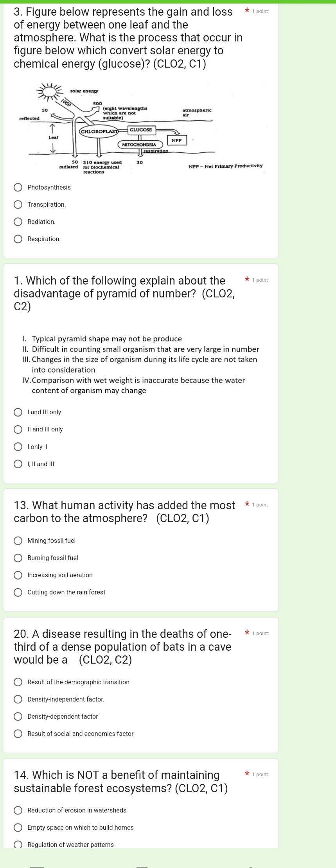The height and width of the screenshot is (868, 336).
Task: Choose 'Reduction of erosion in watersheds'
Action: tap(18, 810)
